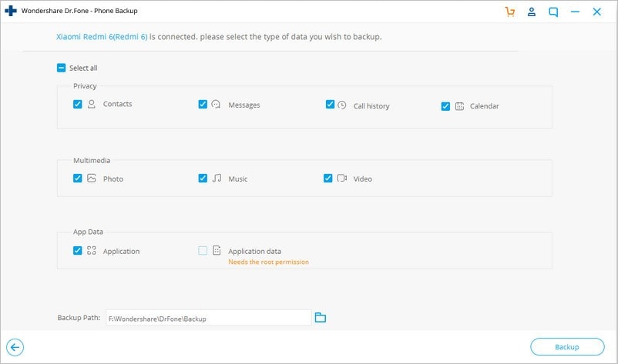Click the Calendar icon

[458, 106]
